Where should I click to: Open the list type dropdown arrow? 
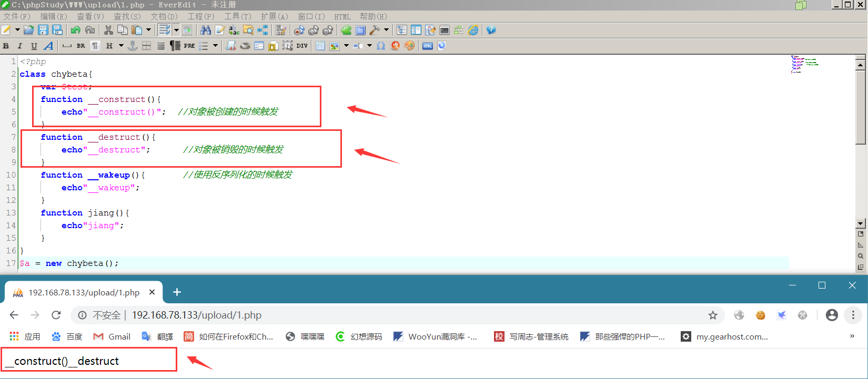point(215,46)
